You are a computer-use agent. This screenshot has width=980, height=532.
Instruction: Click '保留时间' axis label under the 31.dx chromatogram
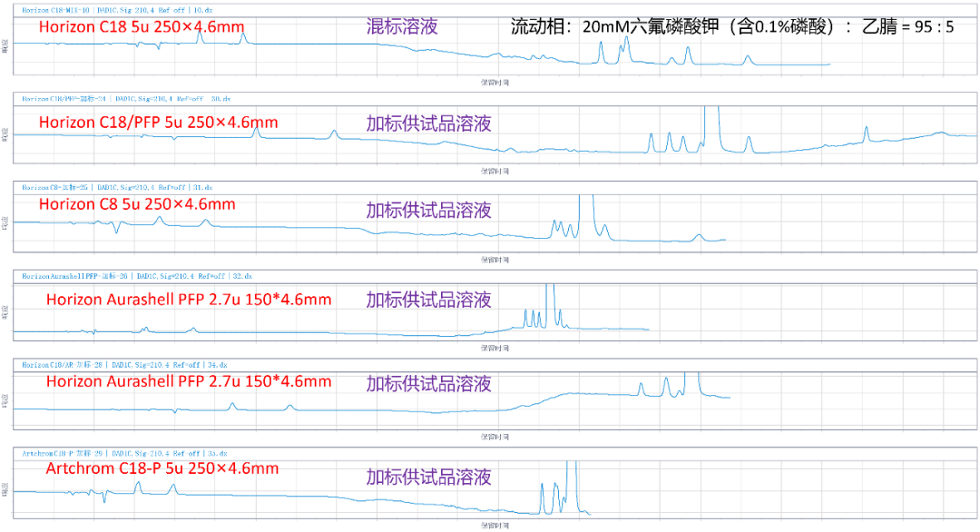[x=495, y=260]
